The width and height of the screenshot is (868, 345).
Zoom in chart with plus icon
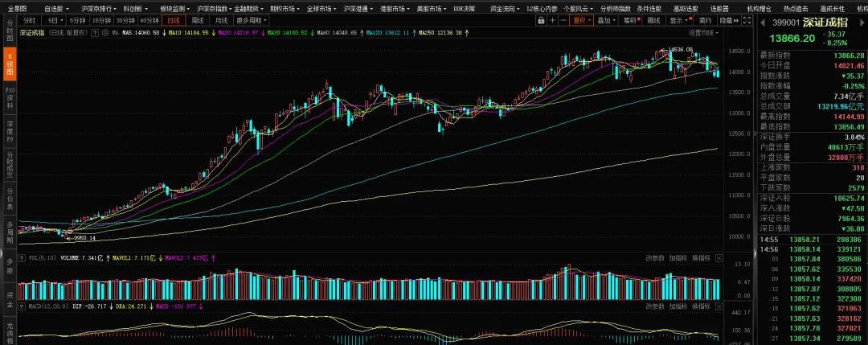tap(552, 20)
